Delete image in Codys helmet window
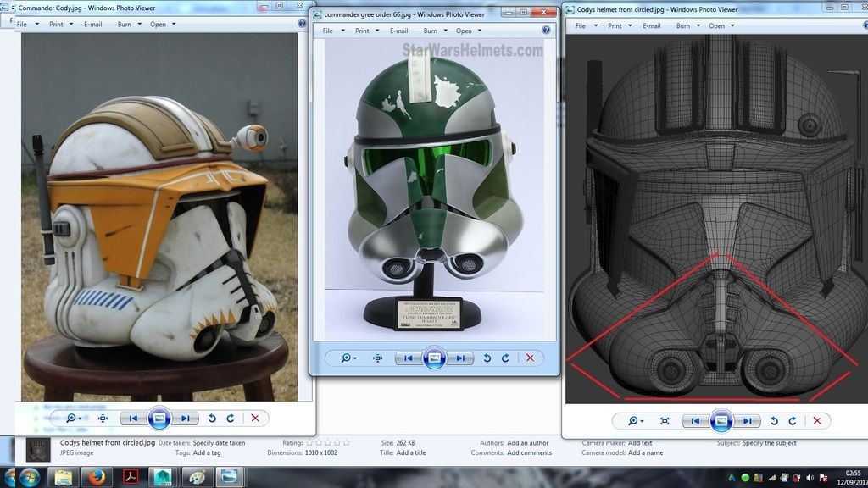 [x=817, y=421]
